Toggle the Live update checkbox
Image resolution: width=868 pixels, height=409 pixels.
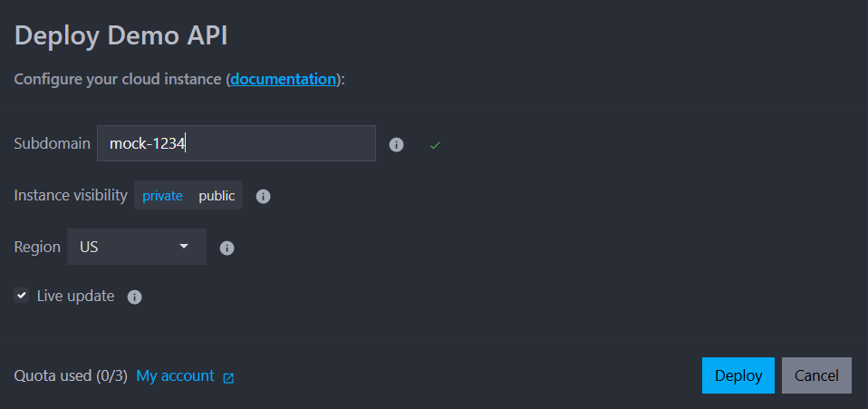coord(22,296)
